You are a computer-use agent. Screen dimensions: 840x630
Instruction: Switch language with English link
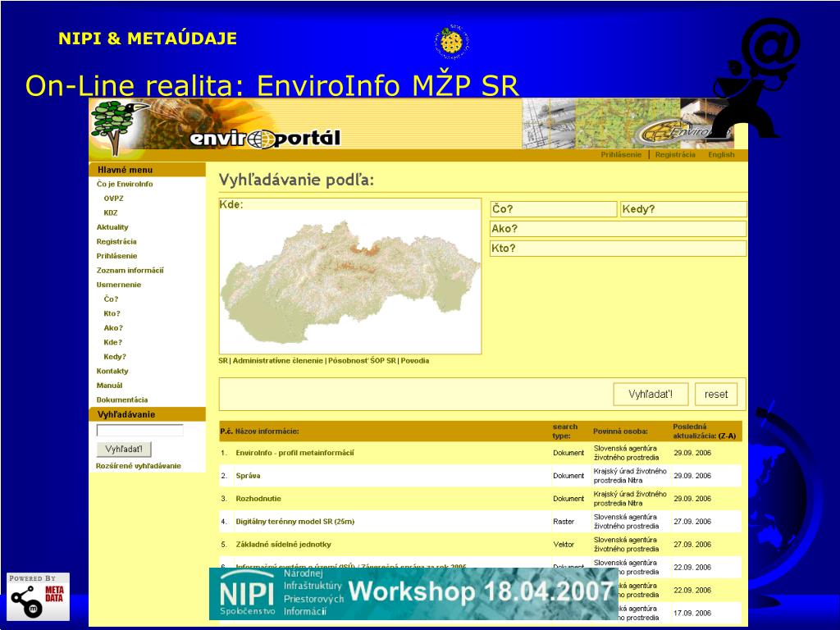[x=721, y=155]
